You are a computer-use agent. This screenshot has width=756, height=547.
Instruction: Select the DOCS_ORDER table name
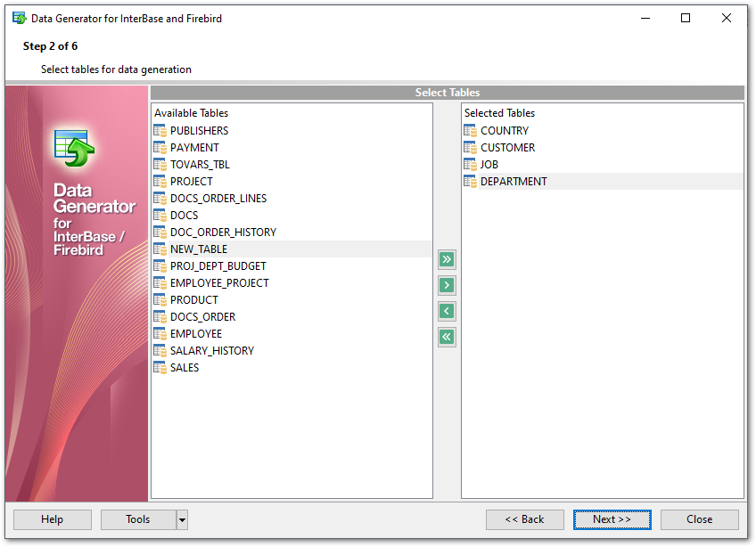click(x=203, y=316)
